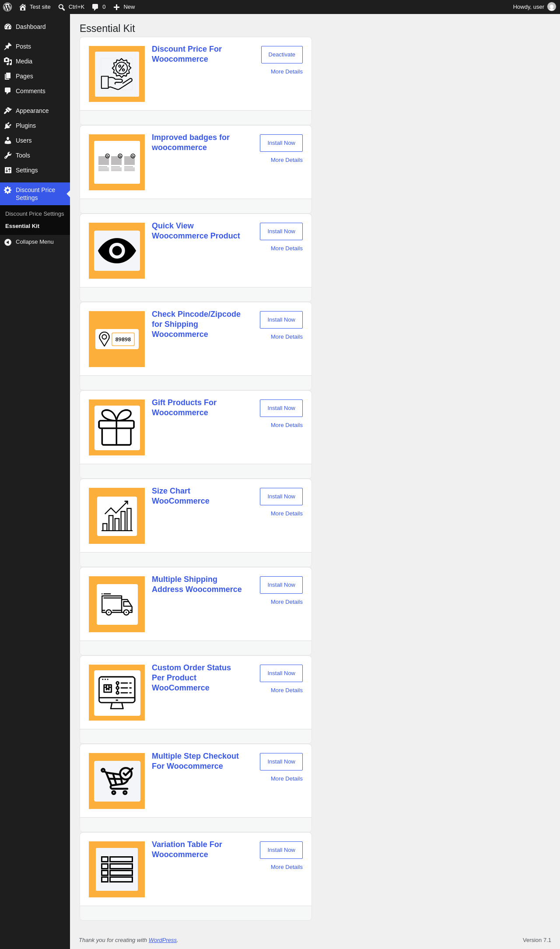Go to the Media menu
560x949 pixels.
pos(35,61)
